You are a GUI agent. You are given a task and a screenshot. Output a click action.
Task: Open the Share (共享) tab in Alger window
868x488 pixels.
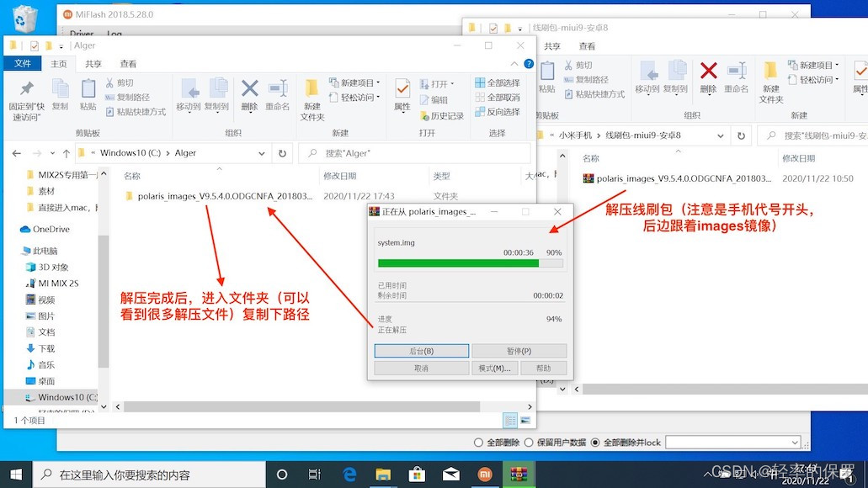point(93,64)
